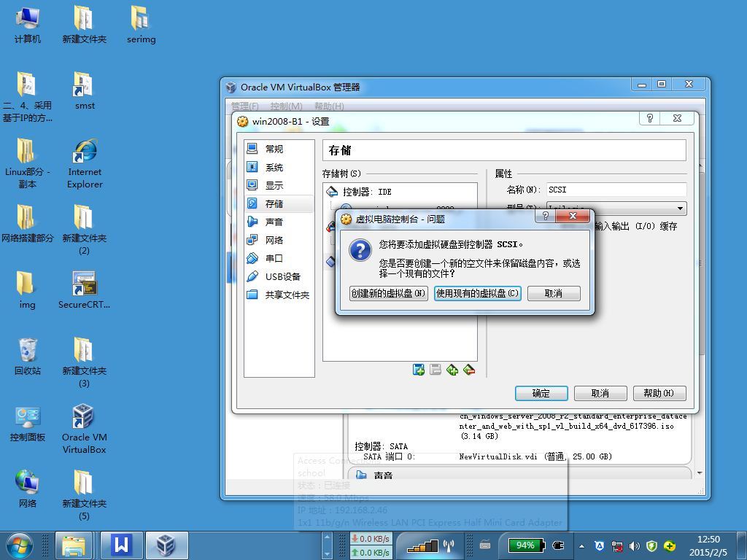Click on-screen keyboard icon in taskbar
Viewport: 747px width, 560px height.
tap(485, 545)
